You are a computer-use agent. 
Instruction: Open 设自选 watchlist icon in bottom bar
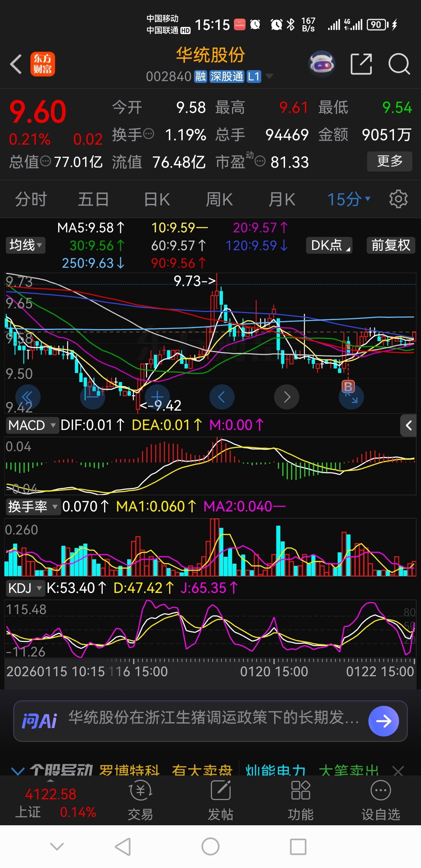coord(381,800)
